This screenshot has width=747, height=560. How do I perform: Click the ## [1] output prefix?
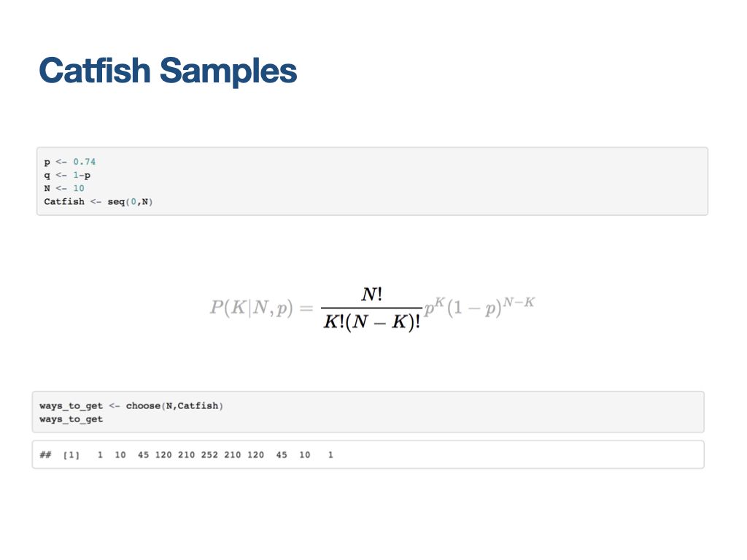click(60, 455)
